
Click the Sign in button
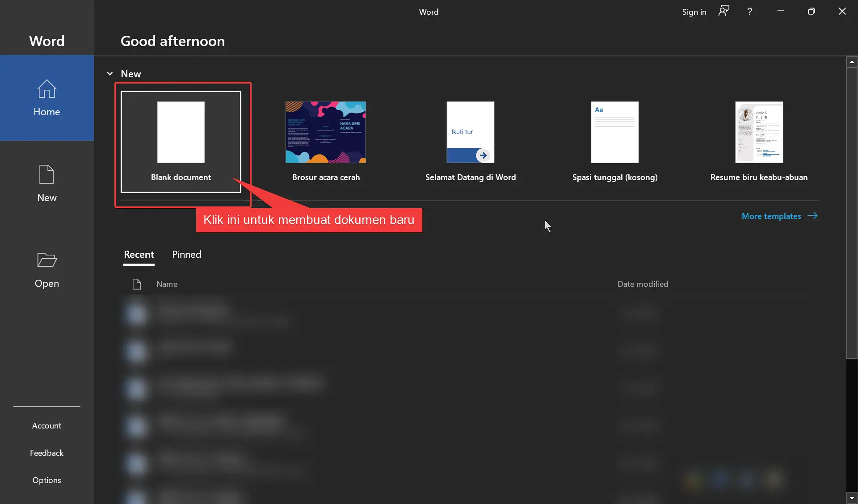point(694,11)
